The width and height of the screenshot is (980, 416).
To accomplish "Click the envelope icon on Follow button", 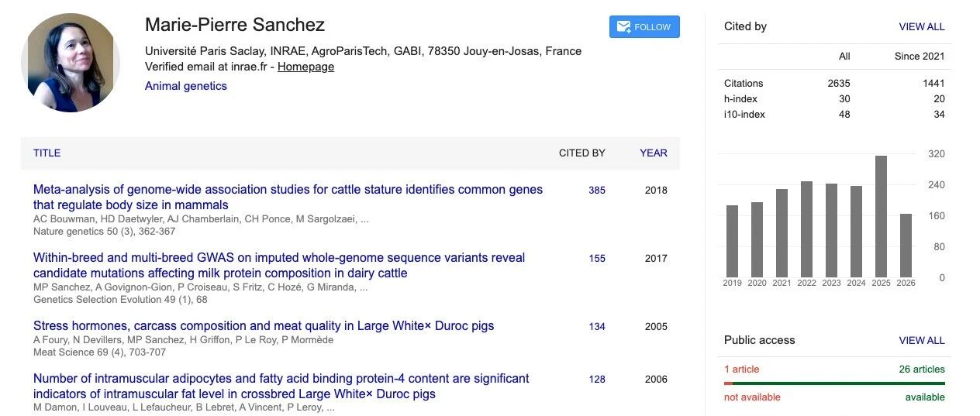I will [623, 27].
